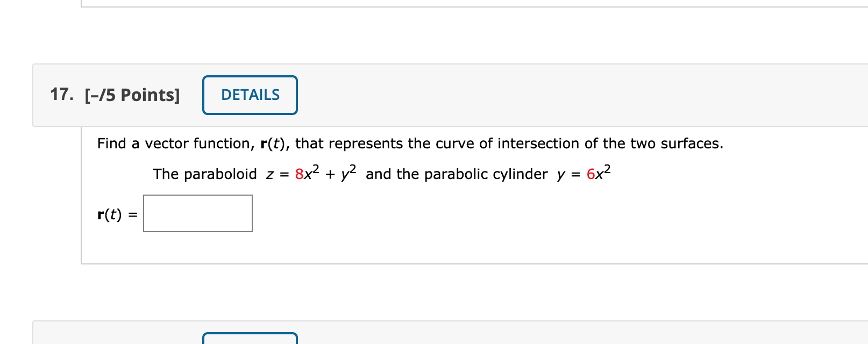The height and width of the screenshot is (344, 868).
Task: Click the [-/5 Points] label
Action: tap(131, 95)
